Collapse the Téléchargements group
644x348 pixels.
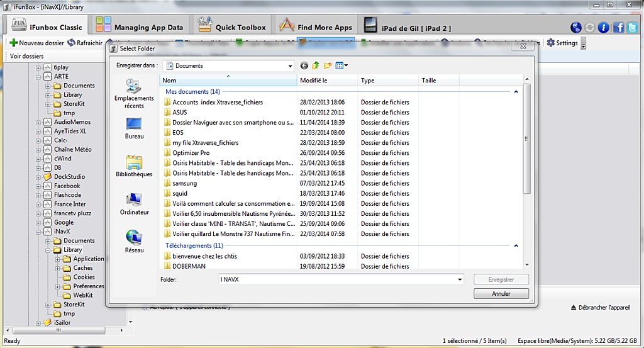coord(516,245)
